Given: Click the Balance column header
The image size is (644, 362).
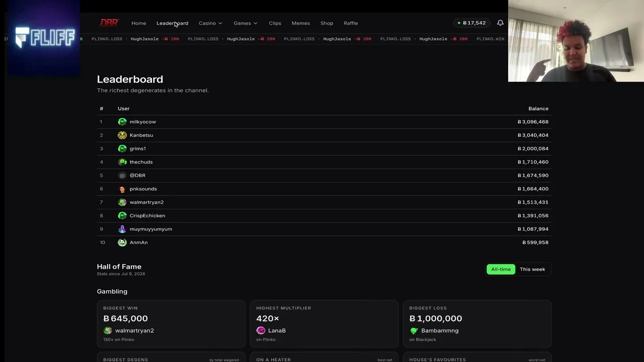Looking at the screenshot, I should tap(538, 109).
